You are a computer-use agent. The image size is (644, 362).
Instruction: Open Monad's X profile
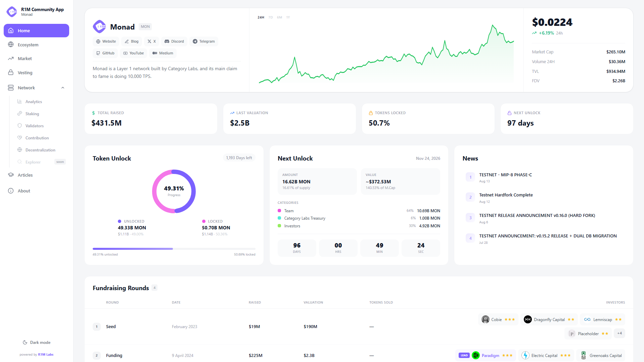pos(151,41)
